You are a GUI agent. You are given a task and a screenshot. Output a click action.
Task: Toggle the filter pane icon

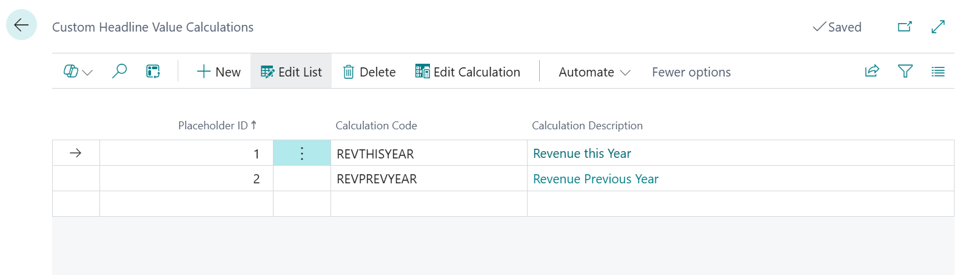click(905, 71)
